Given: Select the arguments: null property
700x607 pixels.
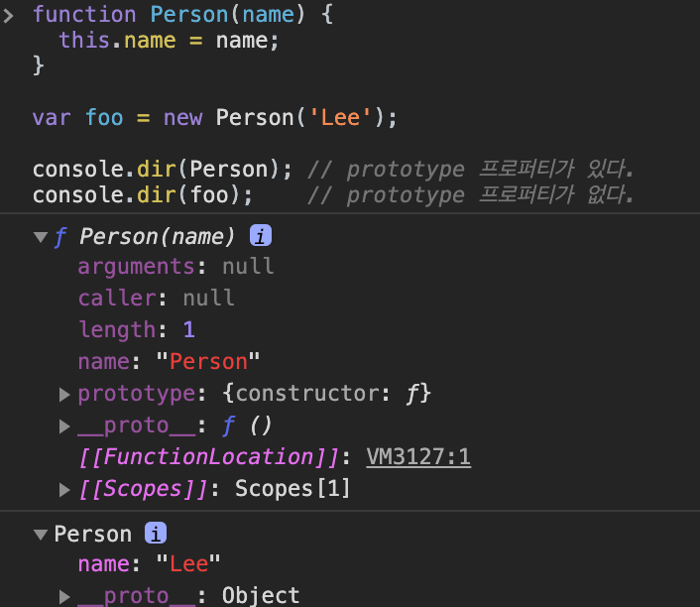Looking at the screenshot, I should pos(175,267).
